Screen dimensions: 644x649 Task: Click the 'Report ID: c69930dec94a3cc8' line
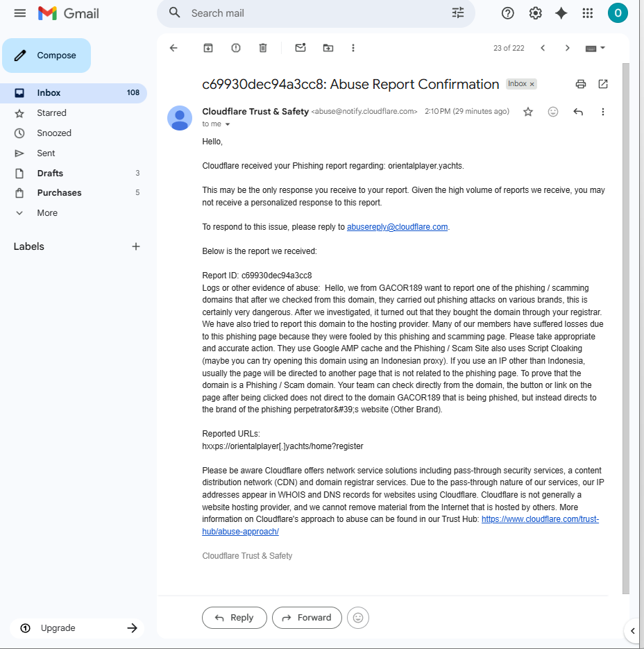tap(257, 276)
